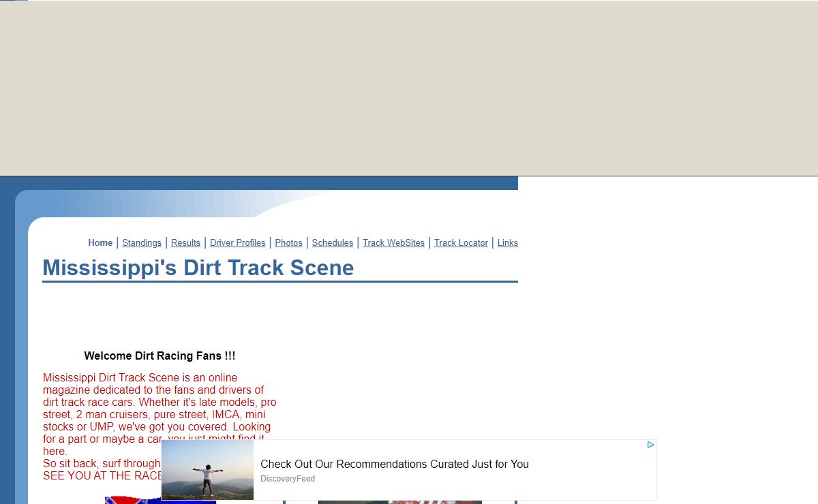Go to the Home navigation item
The image size is (818, 504).
[100, 243]
